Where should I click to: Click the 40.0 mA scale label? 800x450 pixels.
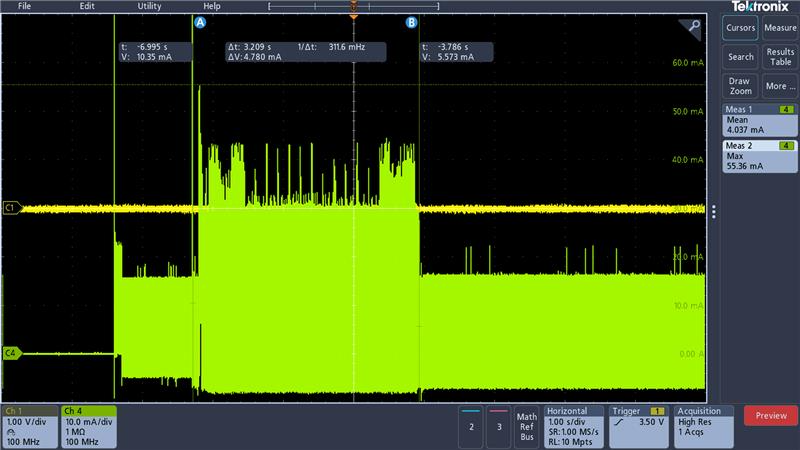pos(688,160)
